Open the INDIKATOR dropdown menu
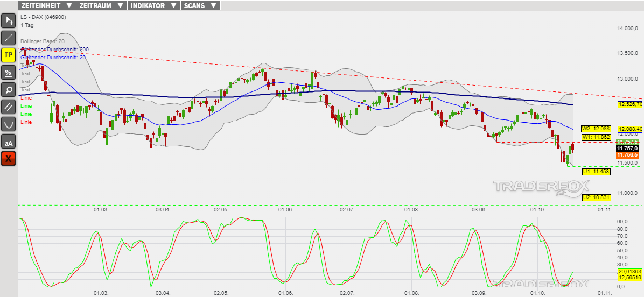The image size is (644, 297). [x=154, y=5]
